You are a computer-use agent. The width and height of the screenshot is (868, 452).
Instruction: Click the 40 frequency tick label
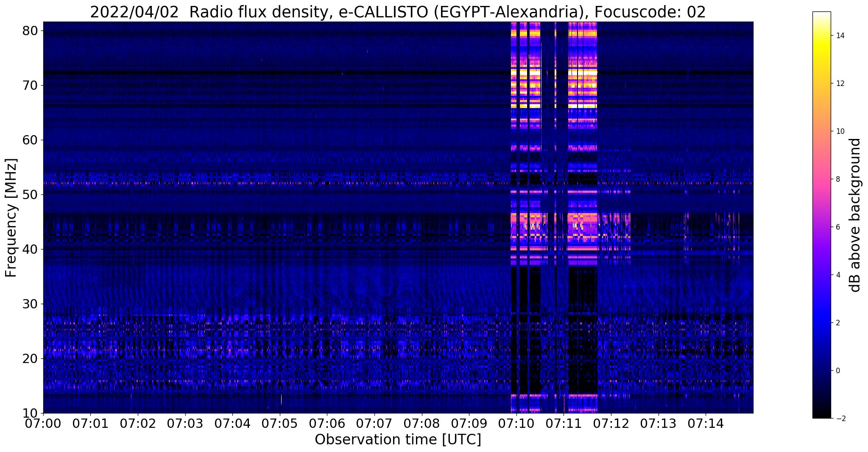(x=31, y=250)
